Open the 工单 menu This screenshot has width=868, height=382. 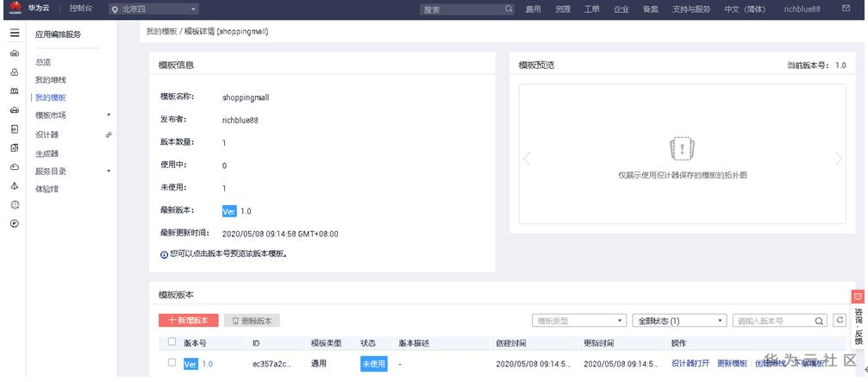click(592, 9)
